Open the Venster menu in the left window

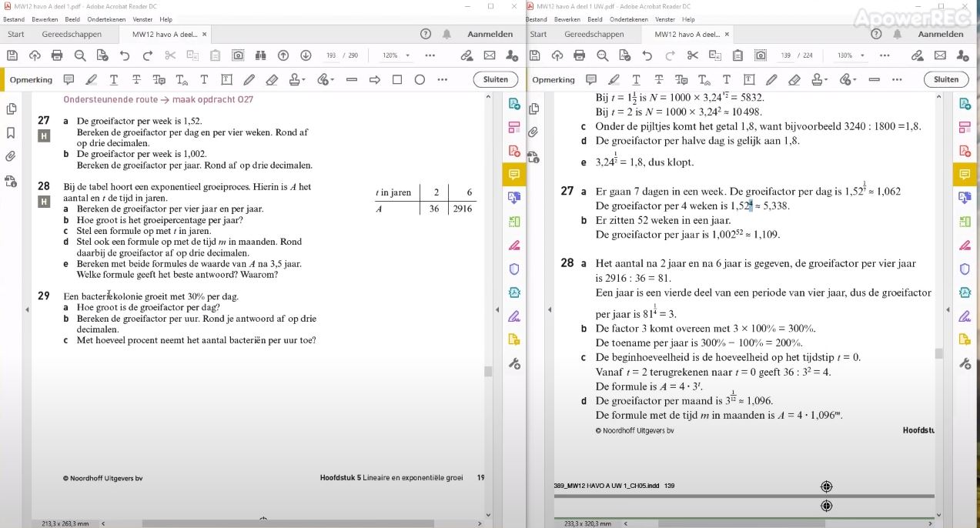click(142, 19)
